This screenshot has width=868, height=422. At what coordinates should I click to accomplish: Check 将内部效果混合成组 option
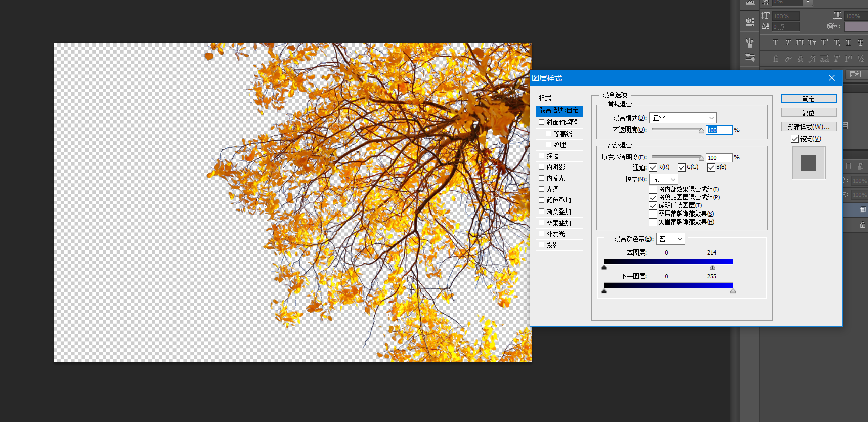coord(653,190)
